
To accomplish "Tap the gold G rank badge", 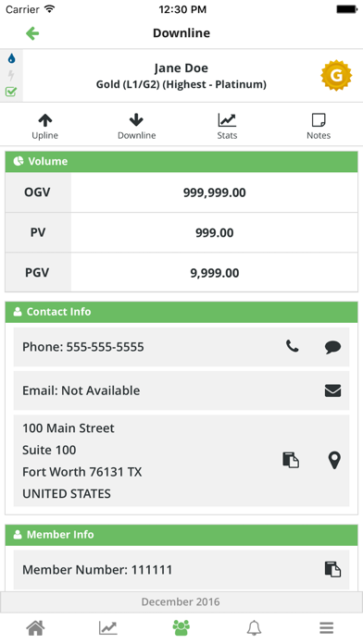I will (x=336, y=76).
